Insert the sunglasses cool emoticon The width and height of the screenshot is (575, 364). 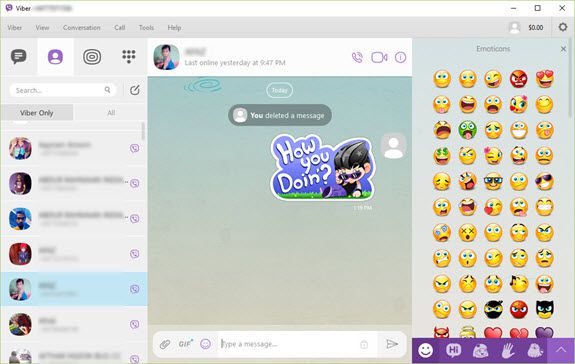click(x=545, y=181)
